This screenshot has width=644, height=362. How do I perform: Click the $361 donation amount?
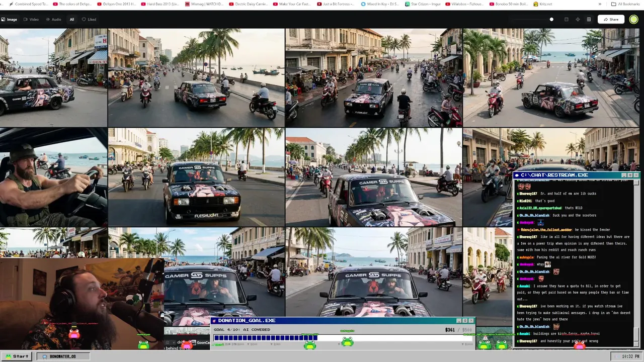[x=450, y=330]
